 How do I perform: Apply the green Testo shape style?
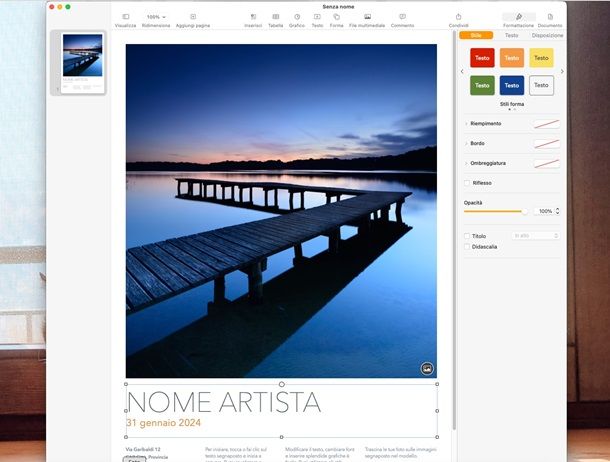coord(482,85)
